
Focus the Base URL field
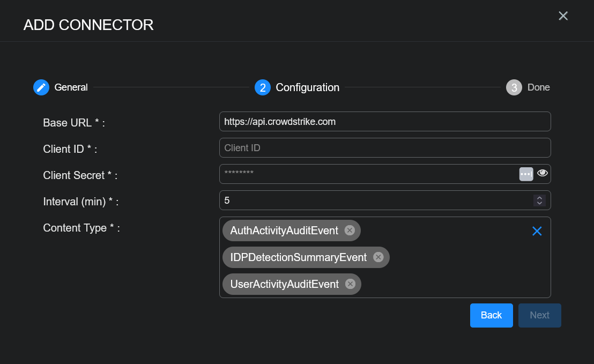pyautogui.click(x=385, y=122)
